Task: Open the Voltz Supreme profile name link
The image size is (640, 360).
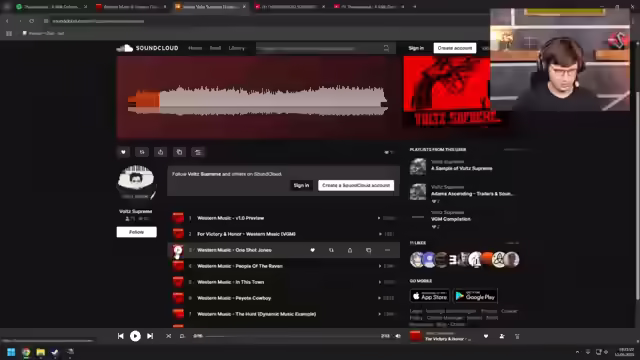Action: (x=136, y=211)
